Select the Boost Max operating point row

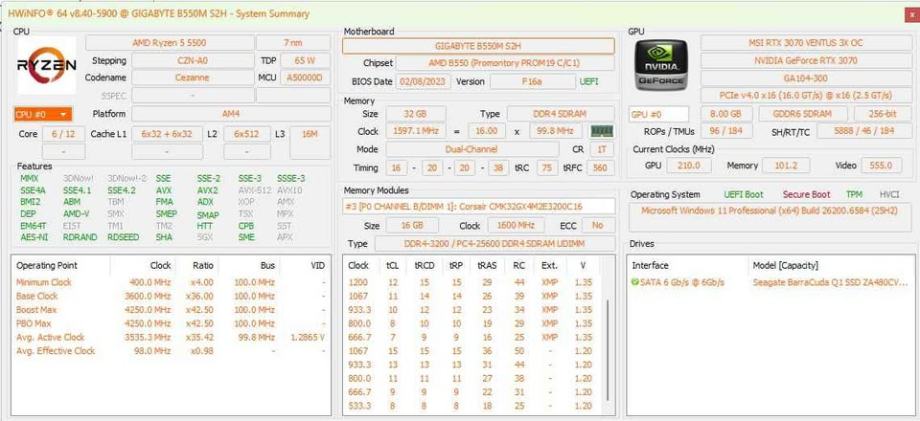[171, 310]
